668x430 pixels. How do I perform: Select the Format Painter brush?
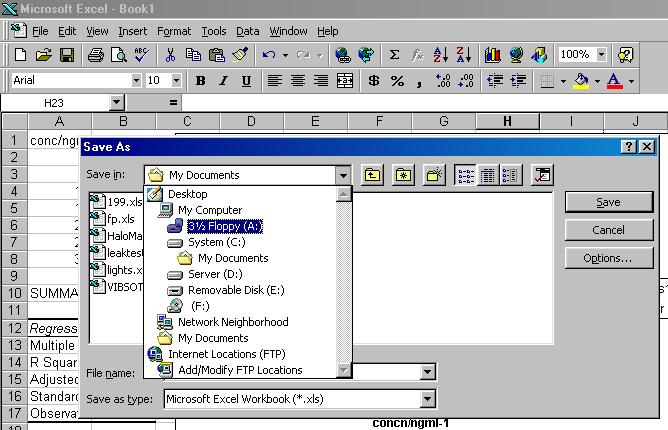[240, 55]
